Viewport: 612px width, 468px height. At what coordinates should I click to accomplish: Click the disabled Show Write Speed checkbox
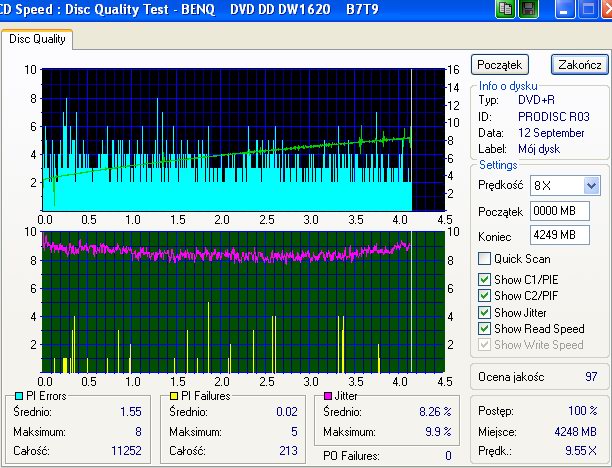point(484,345)
